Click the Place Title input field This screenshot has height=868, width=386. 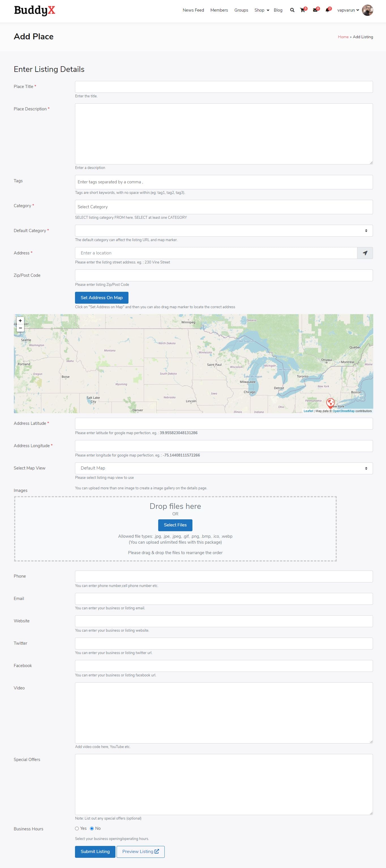(x=224, y=87)
